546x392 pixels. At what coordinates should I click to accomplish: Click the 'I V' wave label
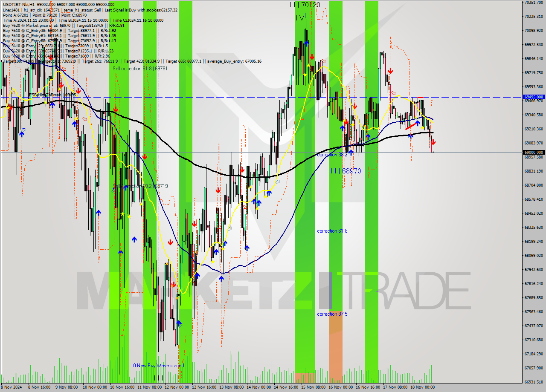300,17
